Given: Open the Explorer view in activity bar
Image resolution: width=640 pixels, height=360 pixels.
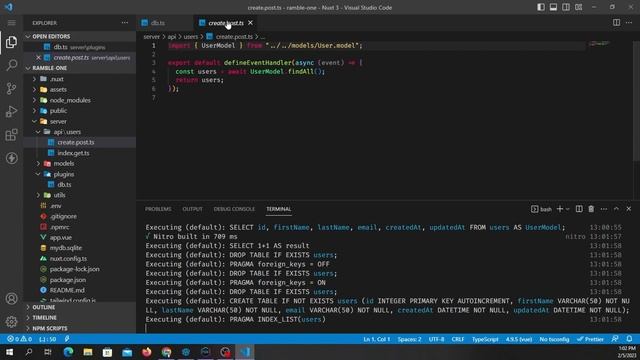Looking at the screenshot, I should pyautogui.click(x=11, y=42).
